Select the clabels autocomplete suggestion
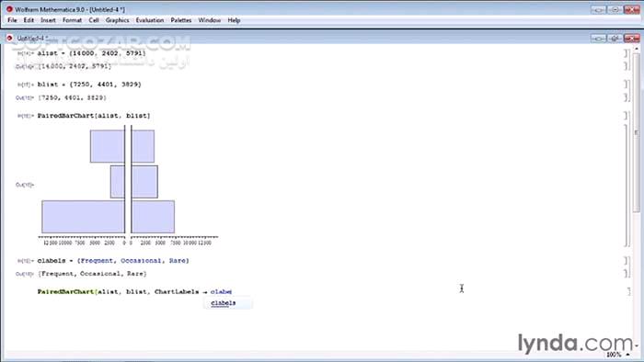This screenshot has height=362, width=644. tap(228, 303)
